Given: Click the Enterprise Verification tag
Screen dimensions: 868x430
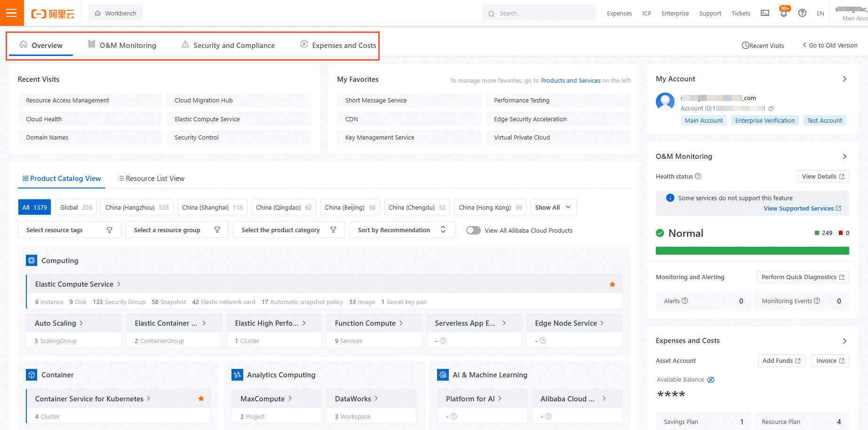Looking at the screenshot, I should point(765,120).
